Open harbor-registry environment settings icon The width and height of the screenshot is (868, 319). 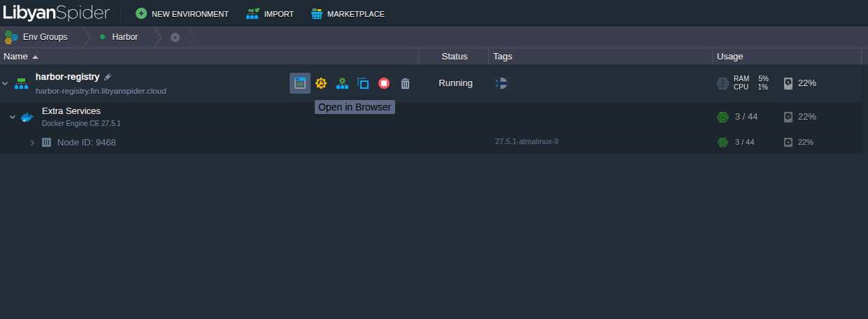click(321, 83)
